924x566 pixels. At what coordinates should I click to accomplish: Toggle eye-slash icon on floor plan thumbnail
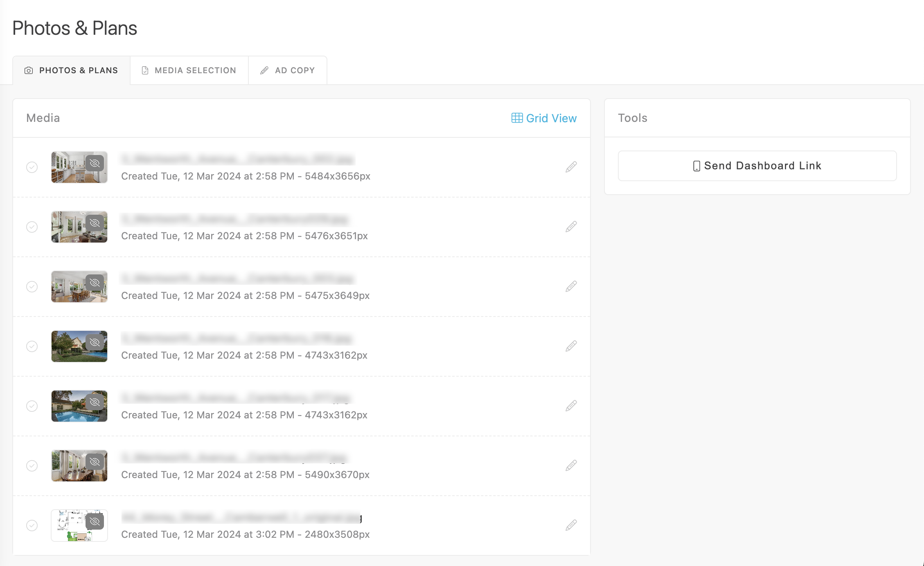pyautogui.click(x=95, y=521)
